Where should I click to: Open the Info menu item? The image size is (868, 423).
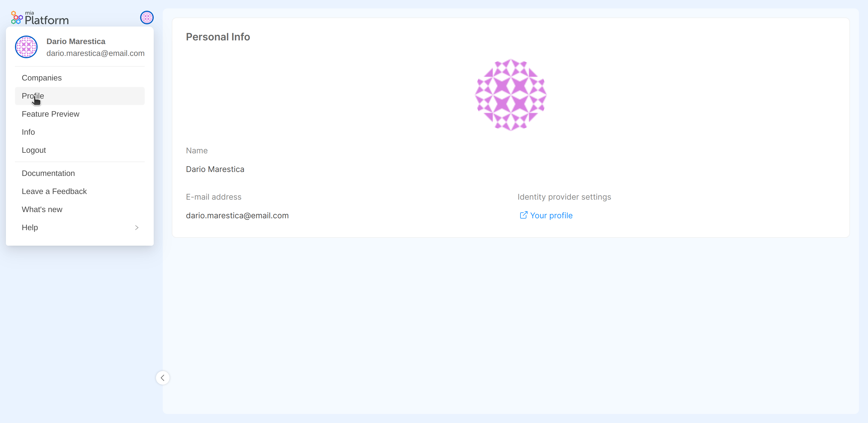point(28,132)
